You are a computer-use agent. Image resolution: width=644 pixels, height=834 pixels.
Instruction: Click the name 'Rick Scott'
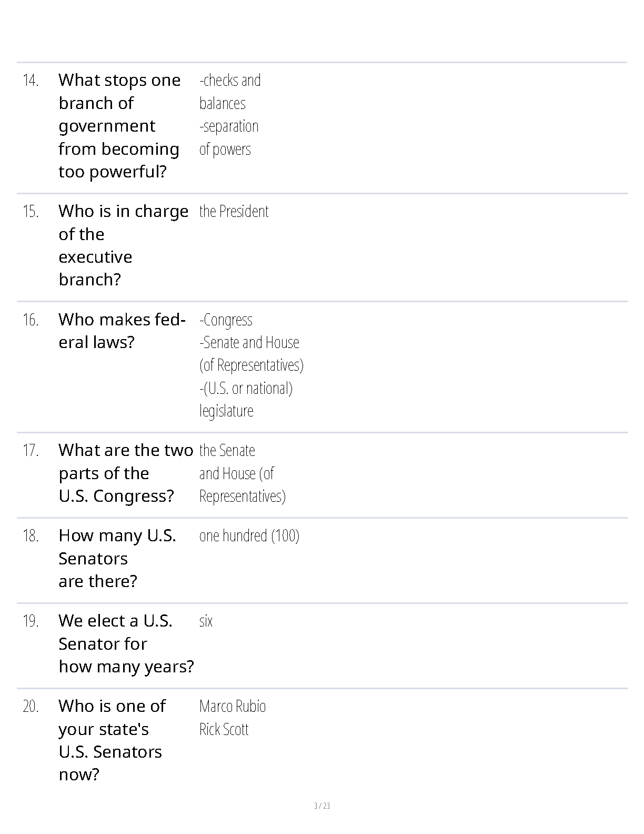(224, 729)
